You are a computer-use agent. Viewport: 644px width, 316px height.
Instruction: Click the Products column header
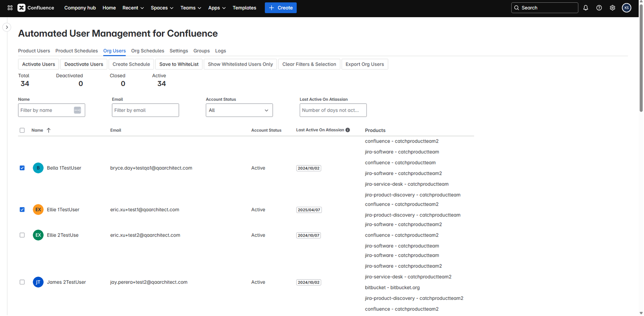click(x=375, y=130)
